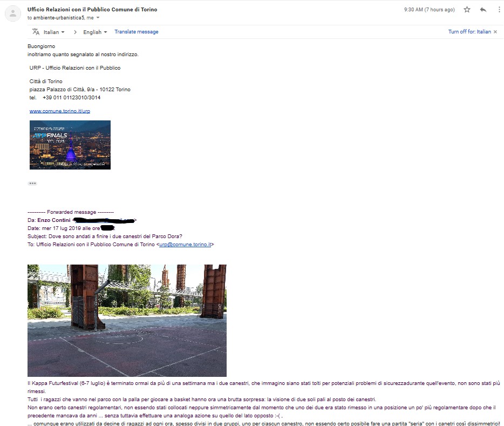504x426 pixels.
Task: Close the translation bar with the X
Action: [495, 32]
